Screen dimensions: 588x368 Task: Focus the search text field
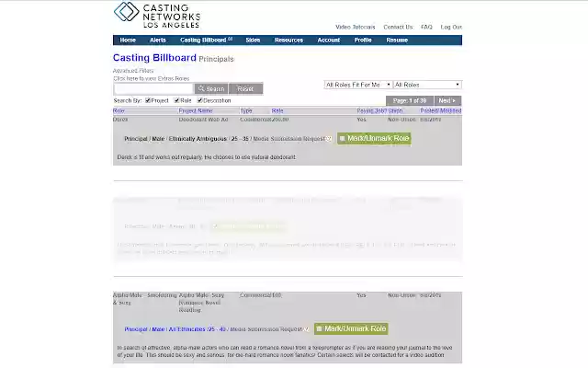pyautogui.click(x=153, y=88)
